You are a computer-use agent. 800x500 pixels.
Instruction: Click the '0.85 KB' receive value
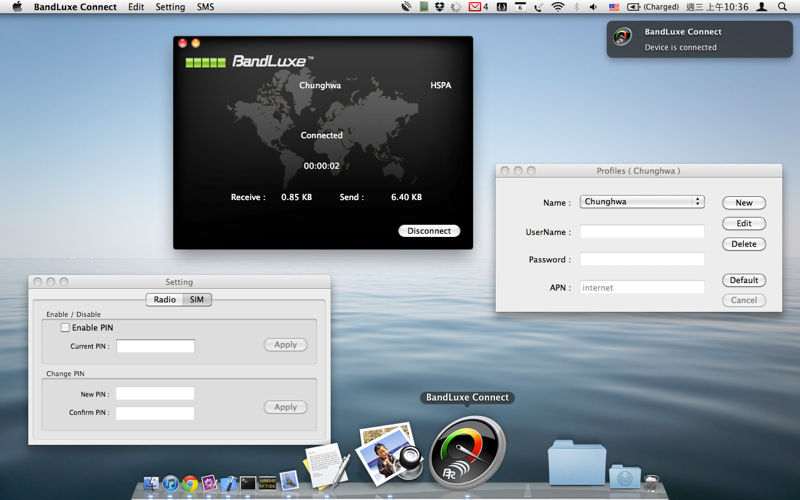coord(296,197)
